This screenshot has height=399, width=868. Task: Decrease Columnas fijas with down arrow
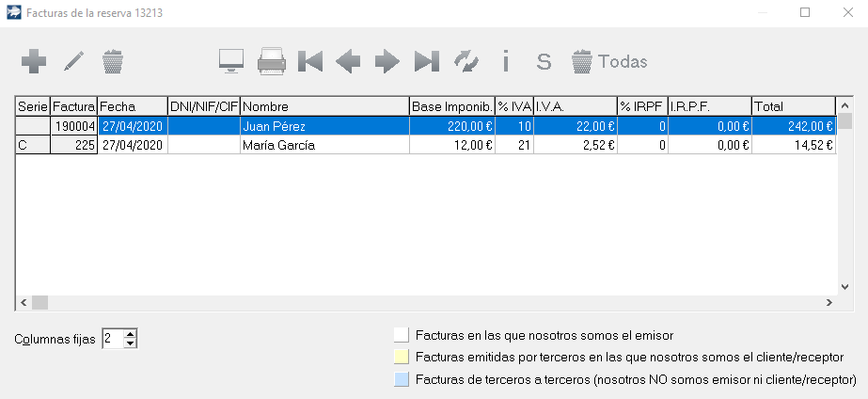(x=131, y=343)
